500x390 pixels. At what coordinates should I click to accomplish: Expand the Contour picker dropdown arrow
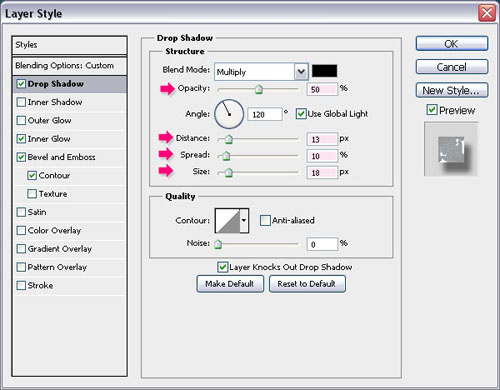point(244,220)
